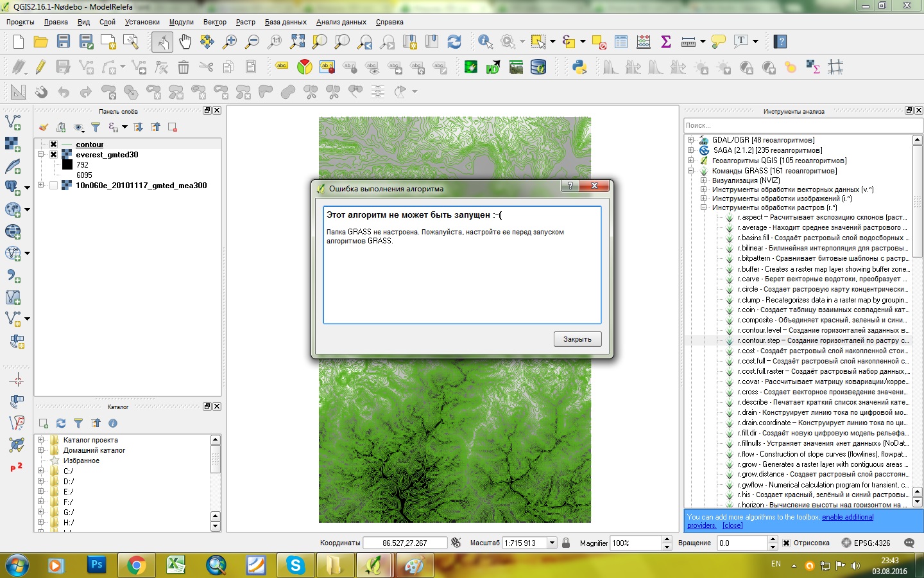Click the black 792 color swatch
The image size is (924, 578).
(x=67, y=165)
